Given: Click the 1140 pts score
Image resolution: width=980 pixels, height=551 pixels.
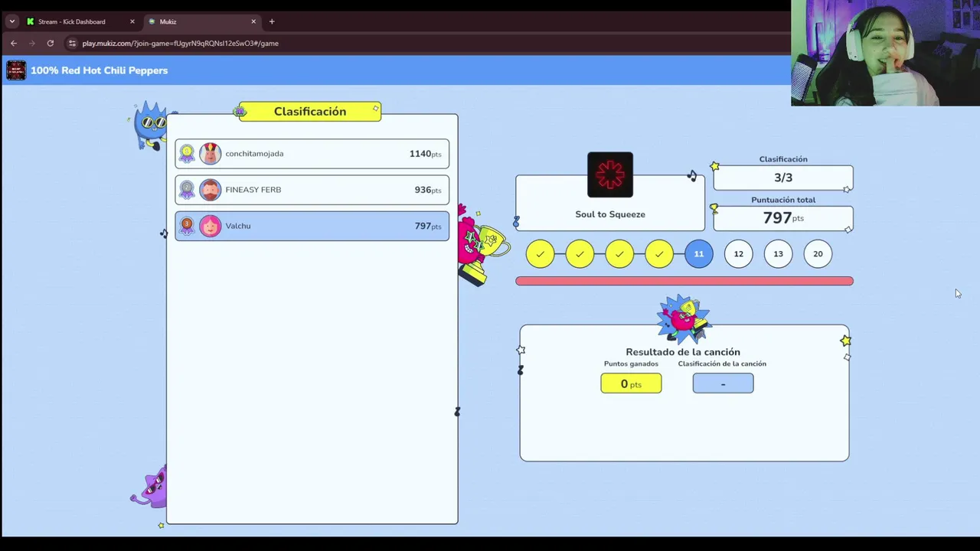Looking at the screenshot, I should (425, 154).
